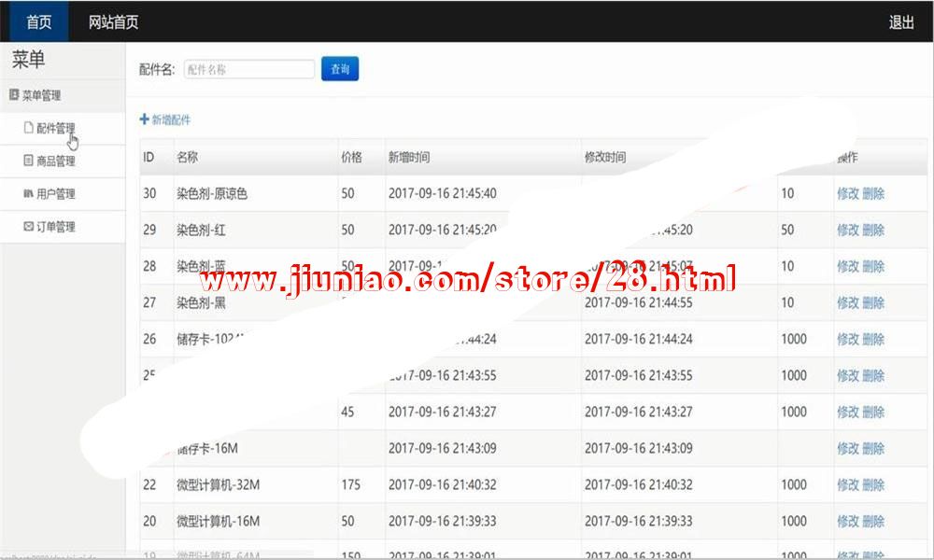Image resolution: width=934 pixels, height=560 pixels.
Task: Open 首页 tab in top navigation
Action: (x=38, y=22)
